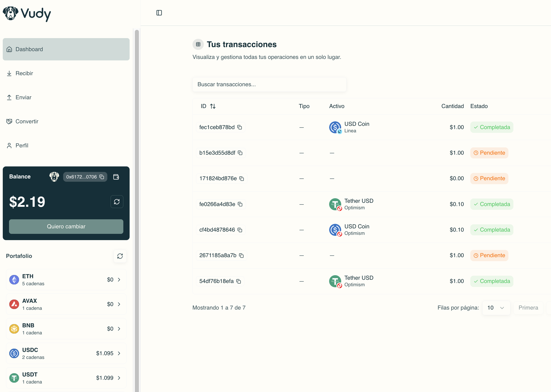Click the Buscar transacciones search field
The height and width of the screenshot is (392, 551).
[x=269, y=84]
